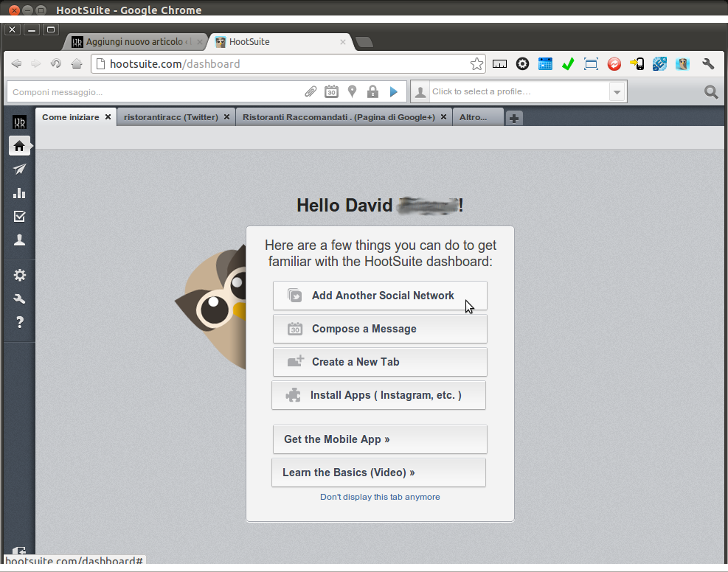
Task: Open the Settings gear icon in sidebar
Action: [x=19, y=275]
